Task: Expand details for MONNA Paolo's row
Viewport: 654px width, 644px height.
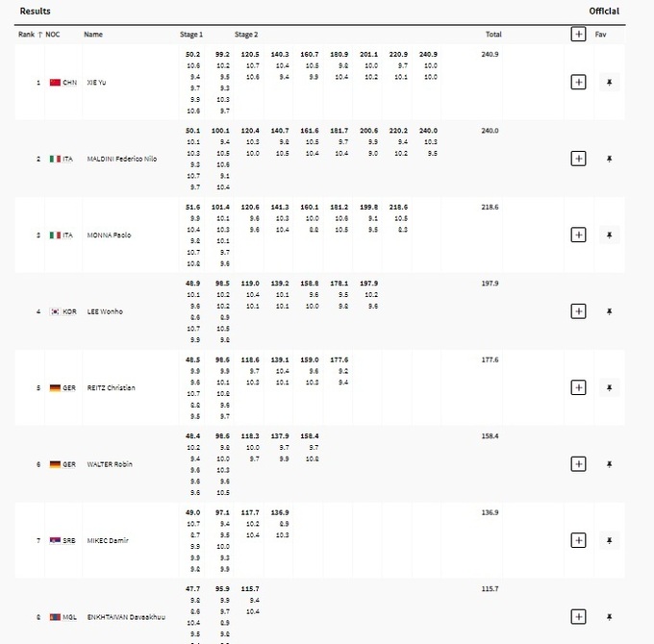Action: pyautogui.click(x=578, y=235)
